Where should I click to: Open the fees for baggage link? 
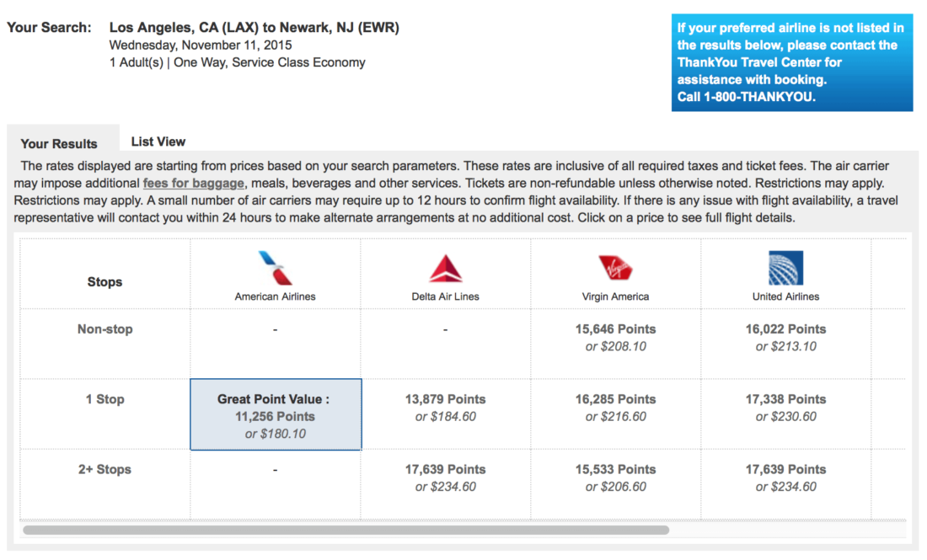click(194, 183)
